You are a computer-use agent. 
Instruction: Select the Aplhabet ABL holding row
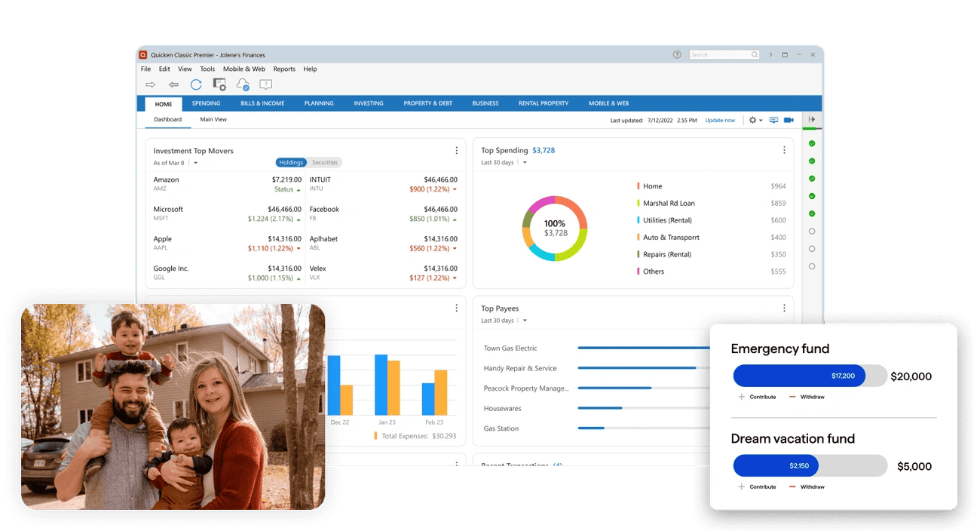point(384,243)
